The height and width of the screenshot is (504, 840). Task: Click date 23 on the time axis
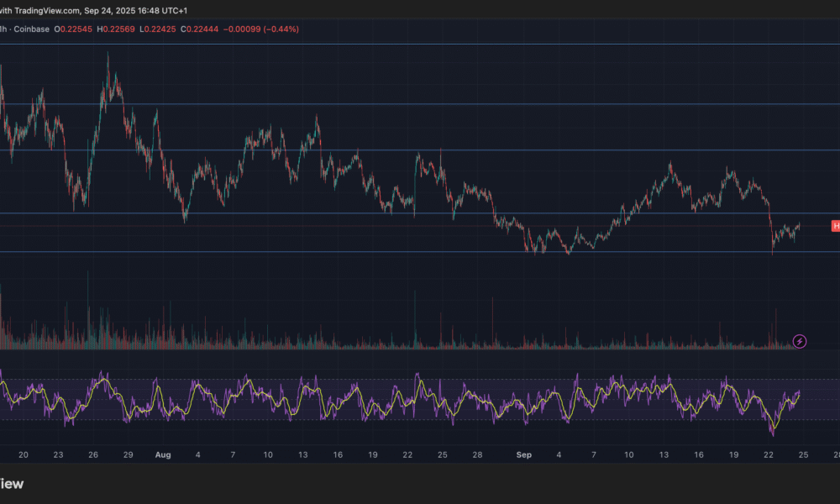tap(58, 454)
